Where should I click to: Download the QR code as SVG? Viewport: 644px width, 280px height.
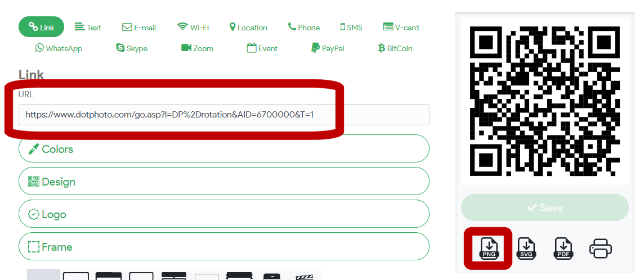(x=526, y=249)
